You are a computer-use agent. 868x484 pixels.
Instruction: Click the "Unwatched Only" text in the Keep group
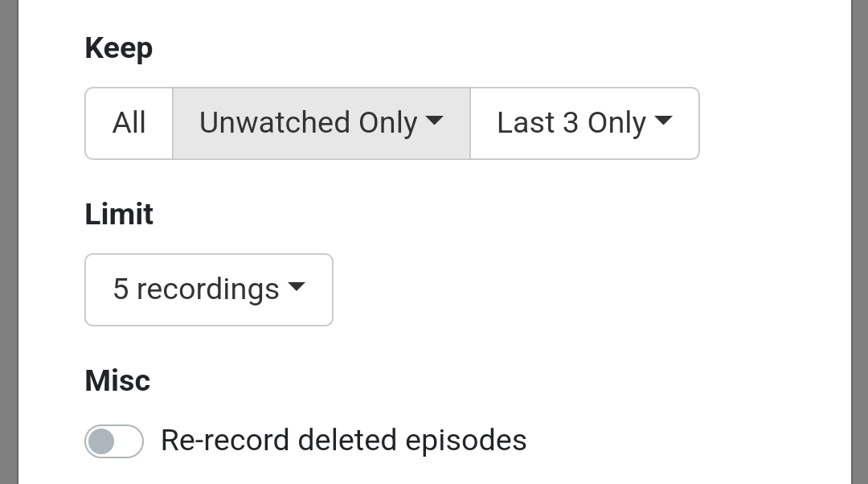coord(308,123)
